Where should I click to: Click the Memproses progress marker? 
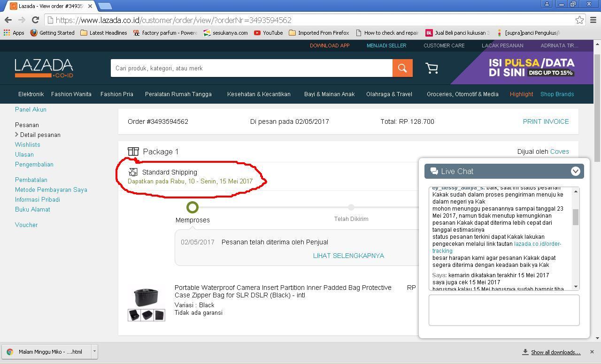coord(193,207)
